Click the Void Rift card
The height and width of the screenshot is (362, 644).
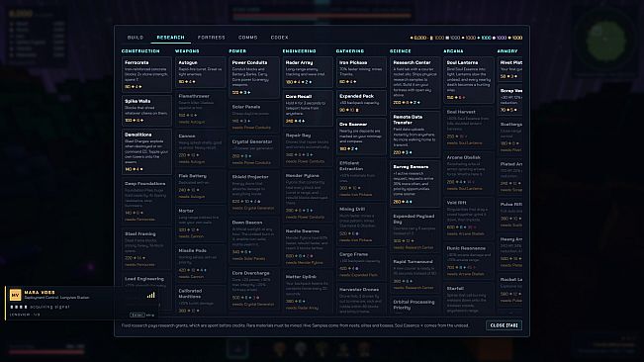[468, 219]
